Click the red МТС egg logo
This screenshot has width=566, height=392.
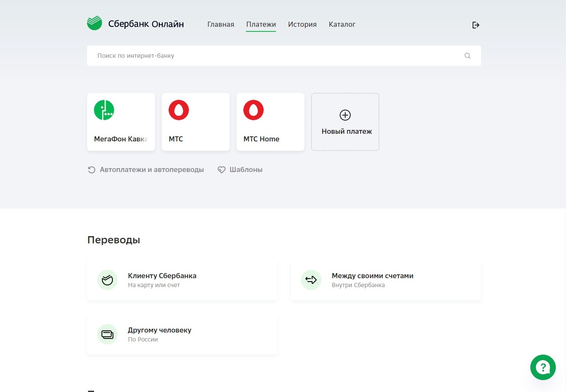(x=179, y=110)
